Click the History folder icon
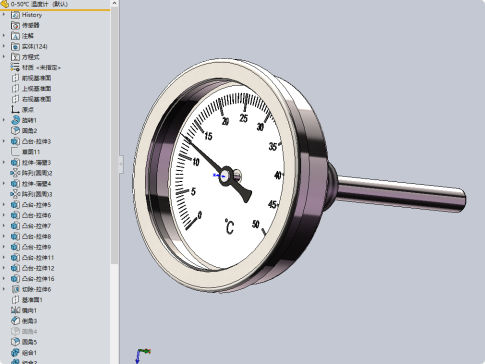Image resolution: width=485 pixels, height=364 pixels. coord(15,15)
